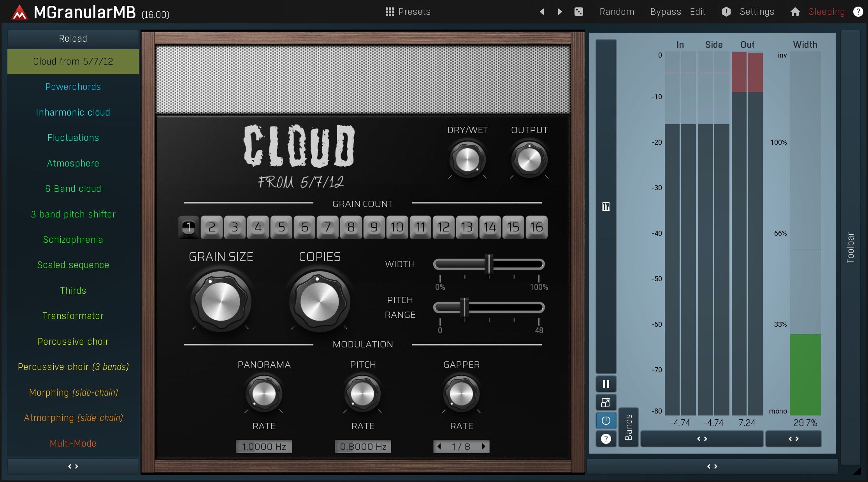Click Bypass to bypass the plugin
Screen dimensions: 868x482
click(x=665, y=12)
